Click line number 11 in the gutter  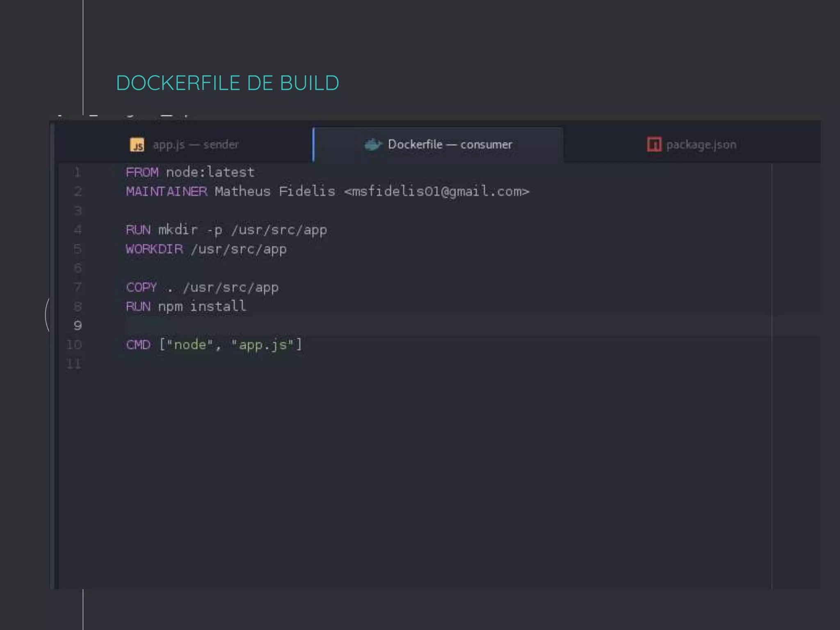tap(74, 364)
